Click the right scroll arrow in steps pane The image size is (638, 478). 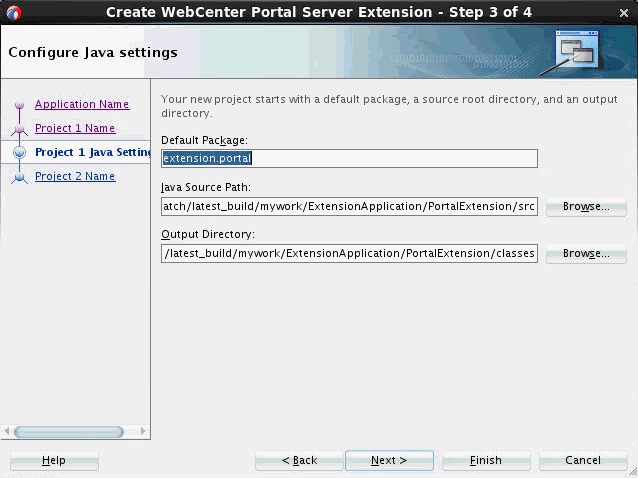click(143, 432)
